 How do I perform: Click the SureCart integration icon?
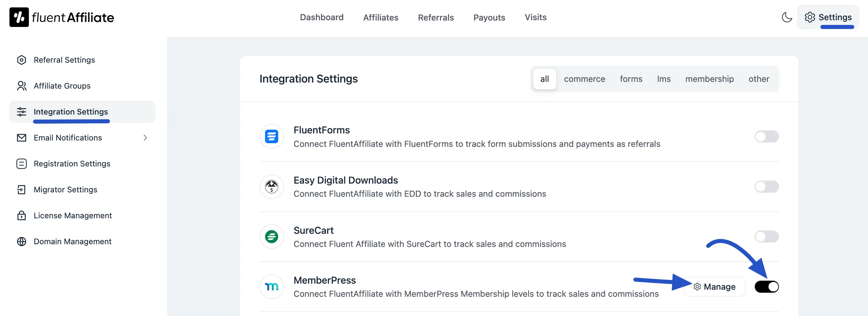[x=271, y=236]
